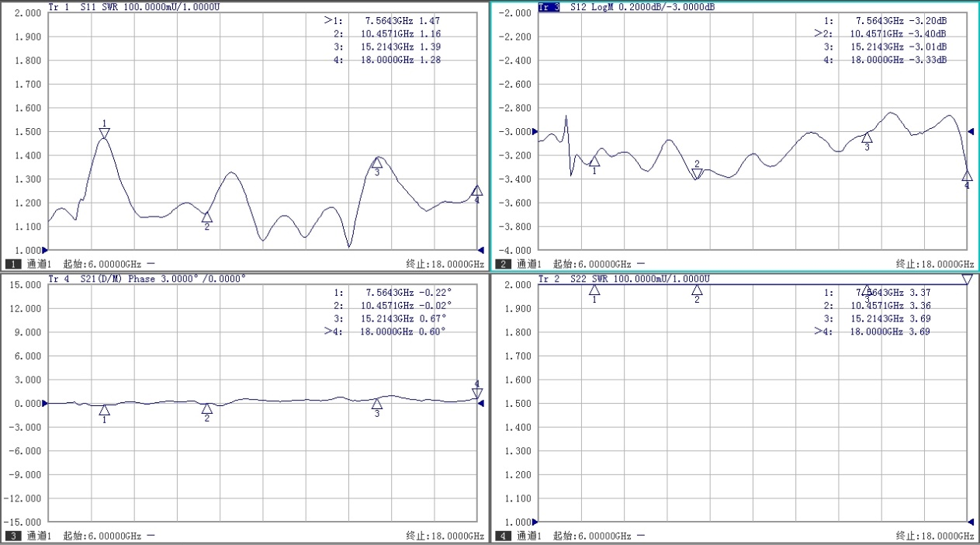
Task: Click the S12 reference level arrow at -3.000
Action: [971, 131]
